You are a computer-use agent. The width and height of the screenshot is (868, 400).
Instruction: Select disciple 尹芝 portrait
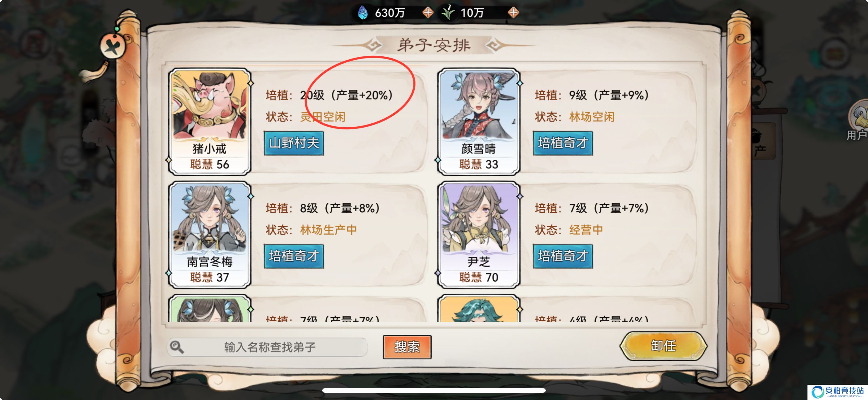tap(478, 235)
